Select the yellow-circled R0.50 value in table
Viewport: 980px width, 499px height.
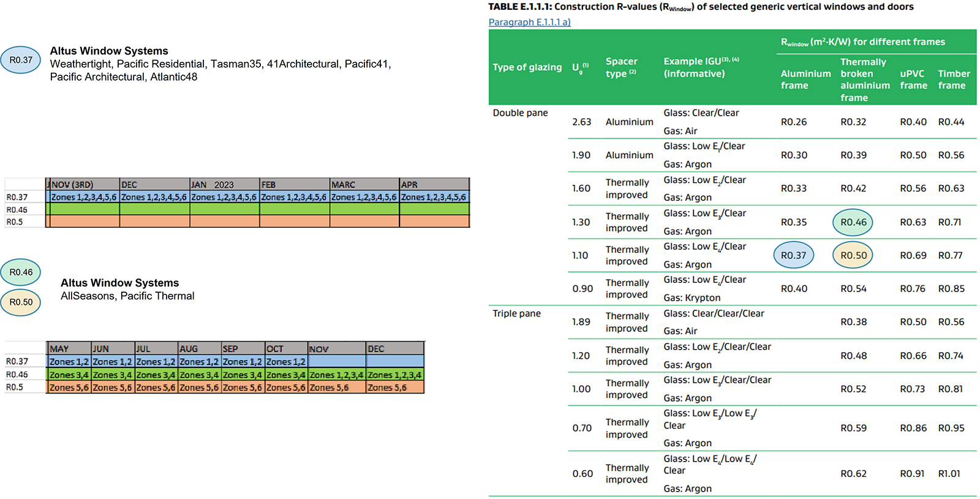pos(853,255)
